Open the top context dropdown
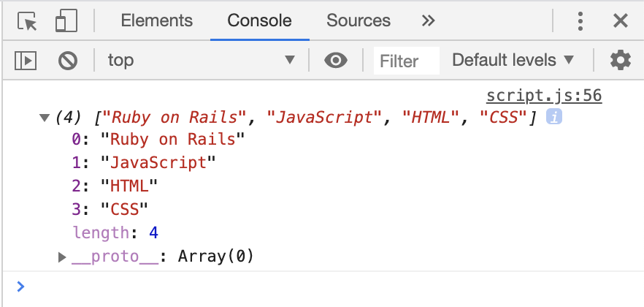Image resolution: width=644 pixels, height=307 pixels. [x=200, y=60]
